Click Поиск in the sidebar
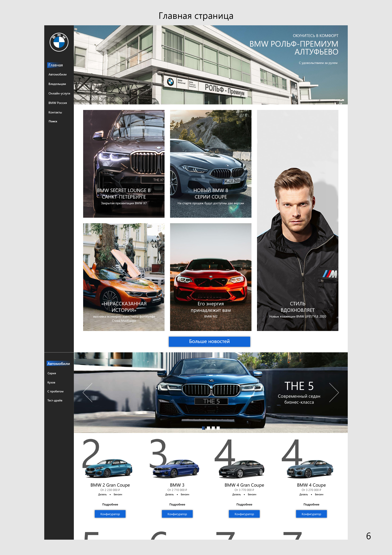This screenshot has width=392, height=555. tap(53, 121)
